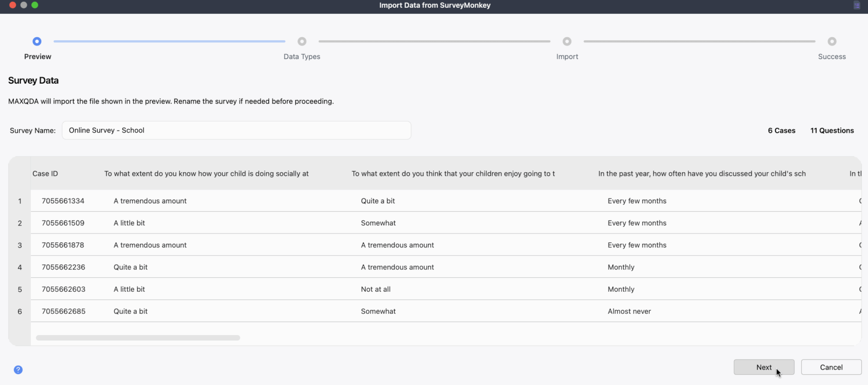
Task: Select case ID 7055661878
Action: click(x=63, y=245)
